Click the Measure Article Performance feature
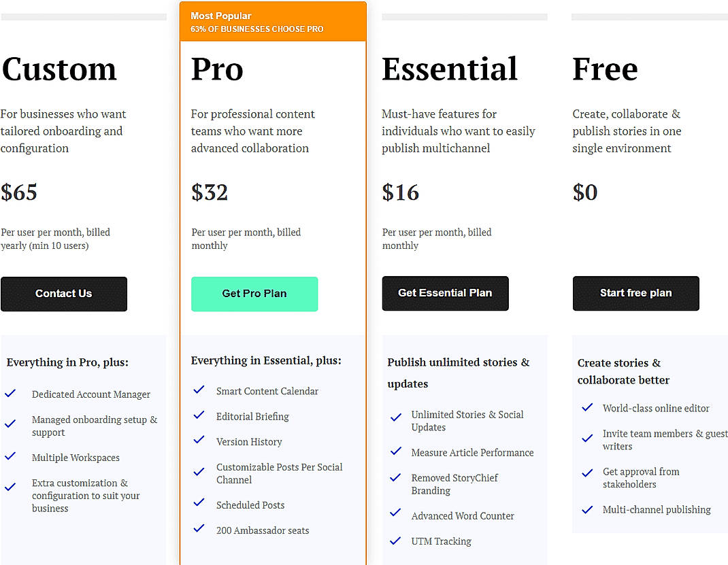Viewport: 728px width, 565px height. (472, 452)
